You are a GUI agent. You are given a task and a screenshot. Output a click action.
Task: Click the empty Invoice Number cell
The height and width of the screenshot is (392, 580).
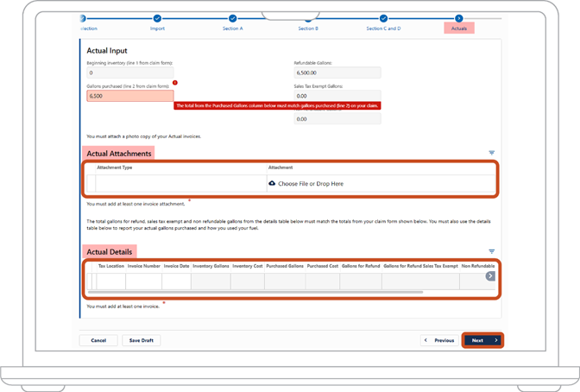click(143, 281)
